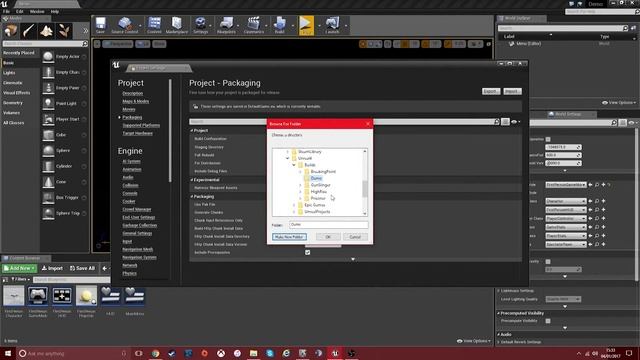Confirm folder selection with OK
Screen dimensions: 640x360
(328, 237)
